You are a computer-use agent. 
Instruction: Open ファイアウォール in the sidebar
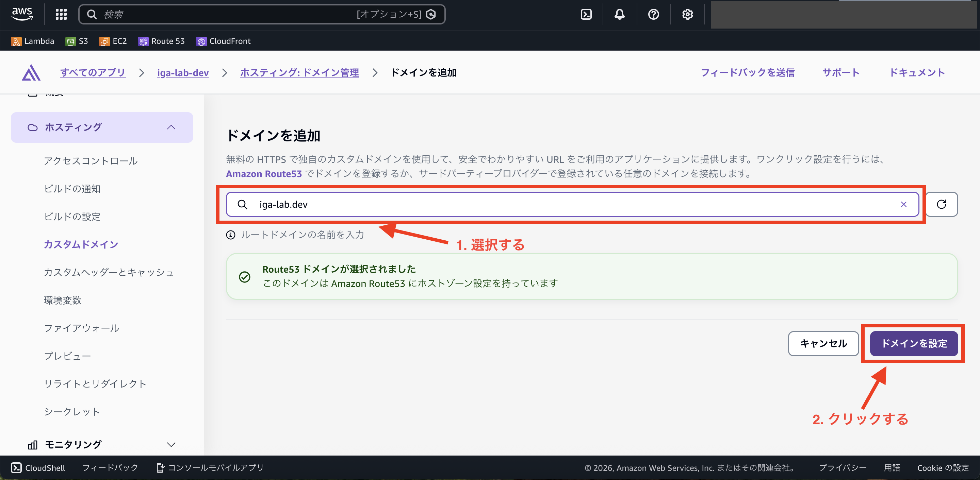click(x=81, y=328)
